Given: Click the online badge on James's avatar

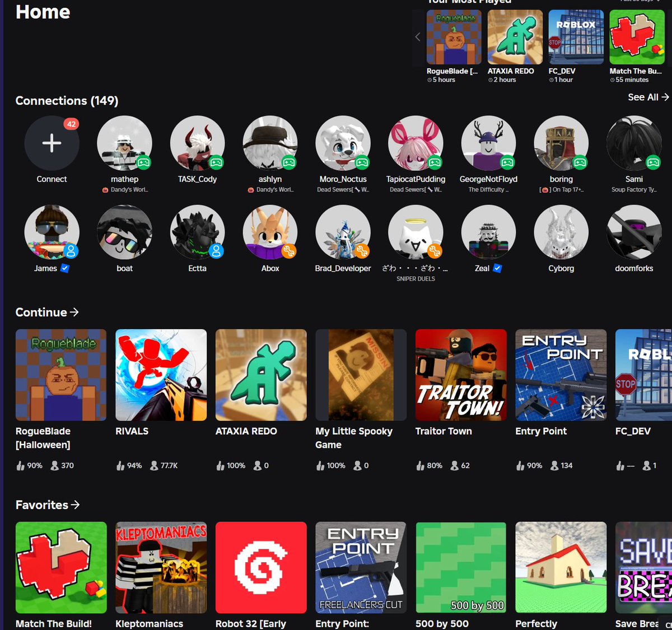Looking at the screenshot, I should coord(71,251).
